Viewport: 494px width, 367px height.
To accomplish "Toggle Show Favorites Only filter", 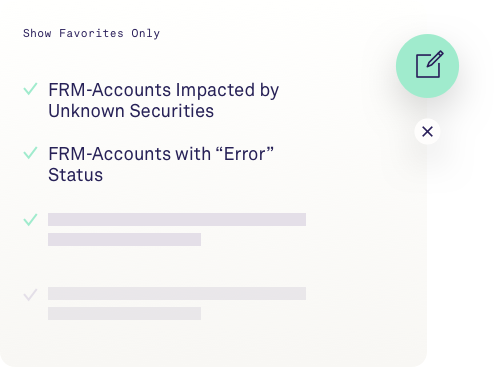I will 91,33.
